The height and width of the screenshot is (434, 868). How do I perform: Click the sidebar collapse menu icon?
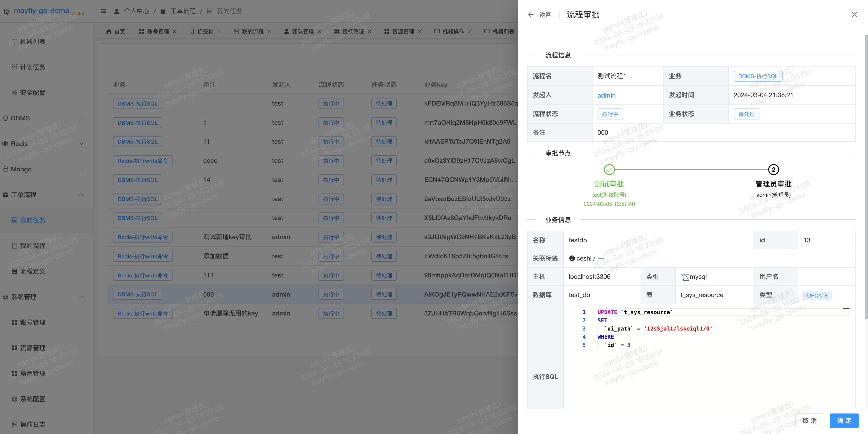pyautogui.click(x=103, y=11)
